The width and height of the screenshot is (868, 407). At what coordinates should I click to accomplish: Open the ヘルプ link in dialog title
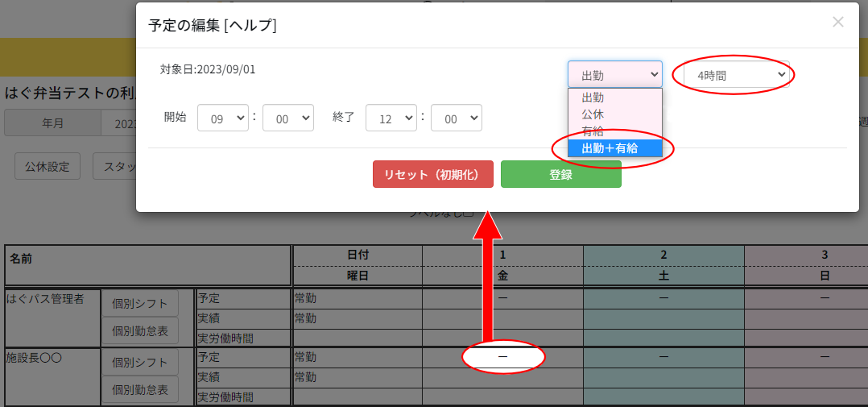coord(251,26)
